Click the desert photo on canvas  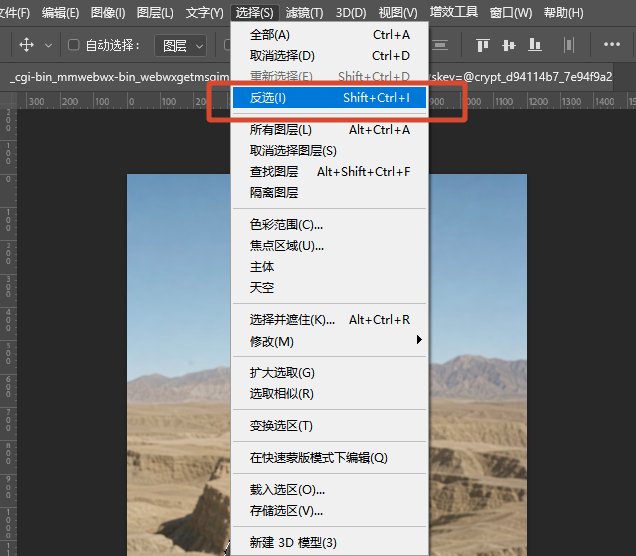click(x=178, y=365)
